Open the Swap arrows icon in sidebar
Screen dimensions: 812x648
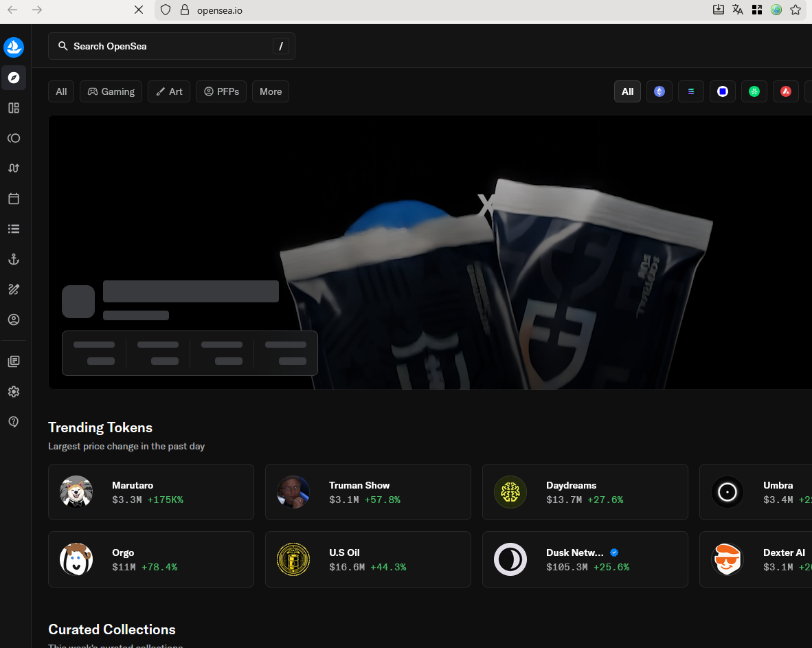click(14, 168)
